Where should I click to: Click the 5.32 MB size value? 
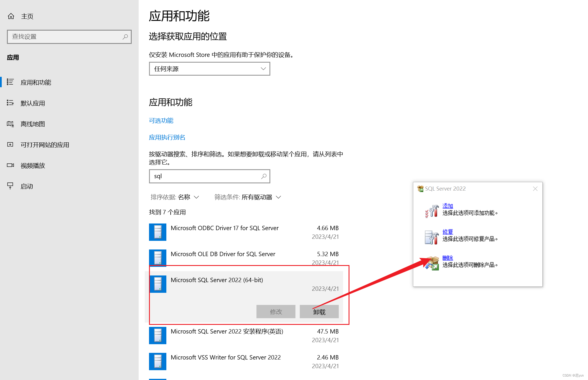pos(328,254)
